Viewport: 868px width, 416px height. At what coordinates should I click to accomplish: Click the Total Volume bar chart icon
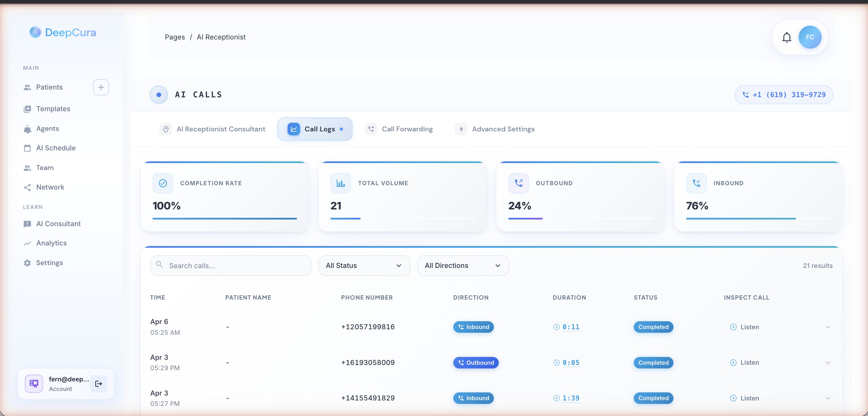[x=341, y=183]
